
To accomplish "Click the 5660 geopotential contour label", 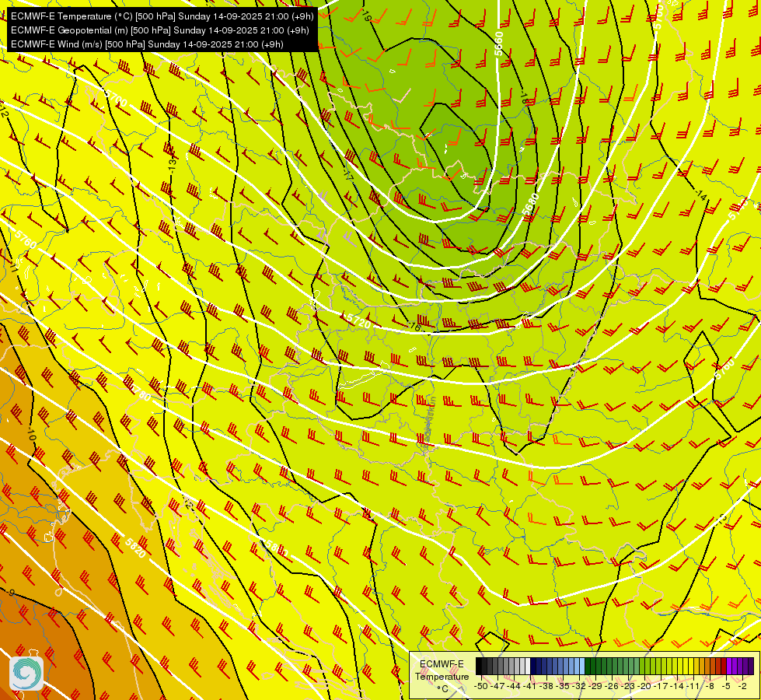I will tap(498, 44).
